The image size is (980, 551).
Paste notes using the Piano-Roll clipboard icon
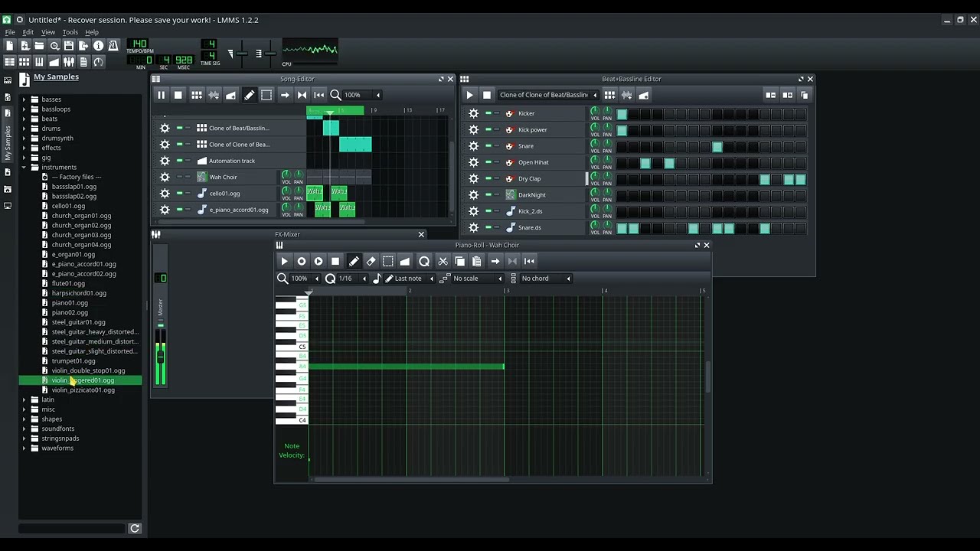[476, 261]
